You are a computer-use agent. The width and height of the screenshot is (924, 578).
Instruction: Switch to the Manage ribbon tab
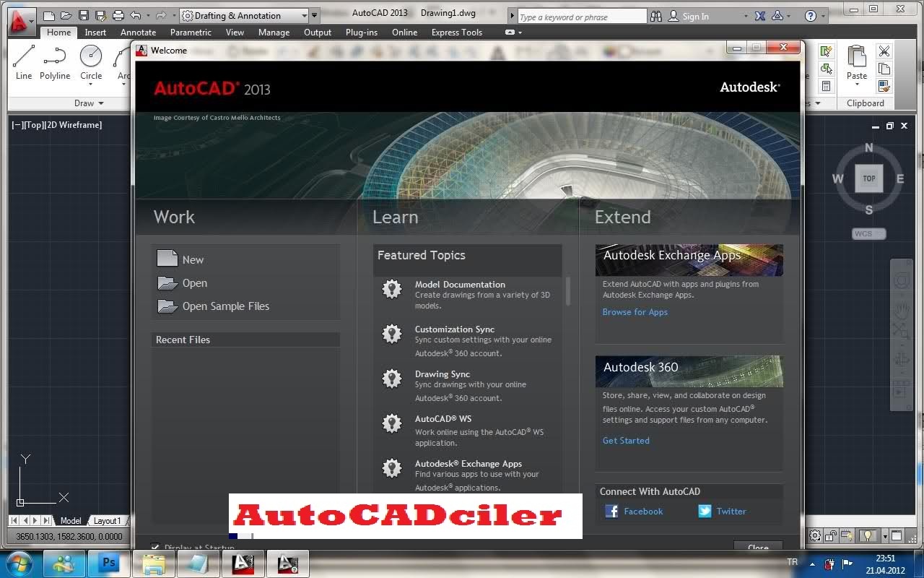pos(274,33)
